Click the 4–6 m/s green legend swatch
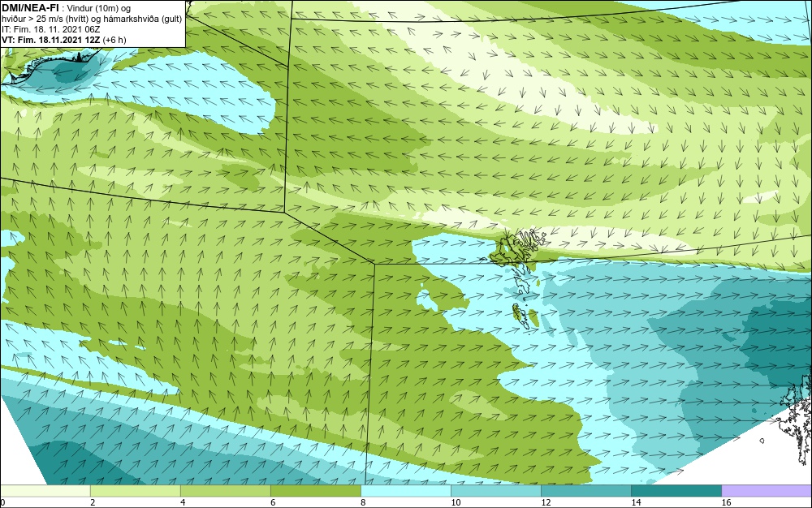This screenshot has height=508, width=812. click(225, 491)
